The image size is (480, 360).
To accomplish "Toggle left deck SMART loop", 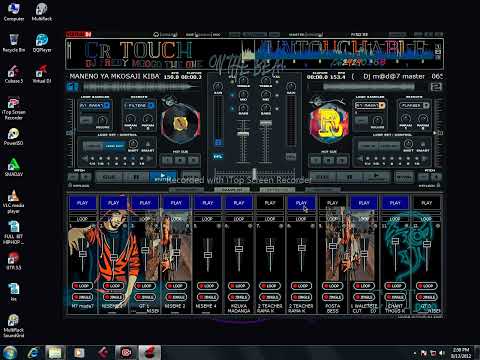I will 147,144.
